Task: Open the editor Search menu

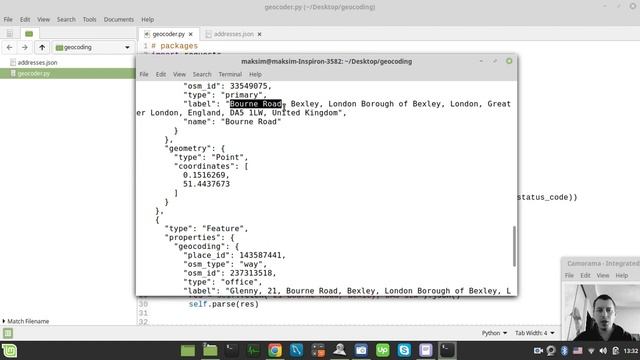Action: [66, 20]
